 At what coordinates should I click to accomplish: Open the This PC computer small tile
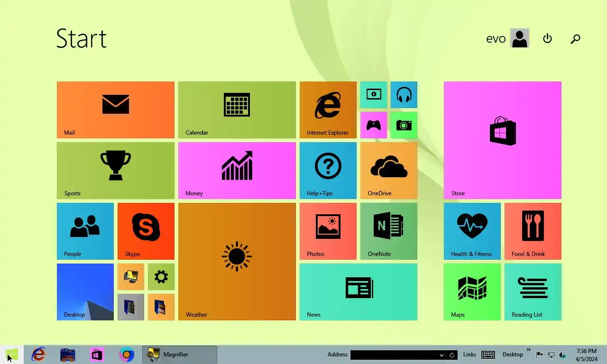[x=131, y=277]
